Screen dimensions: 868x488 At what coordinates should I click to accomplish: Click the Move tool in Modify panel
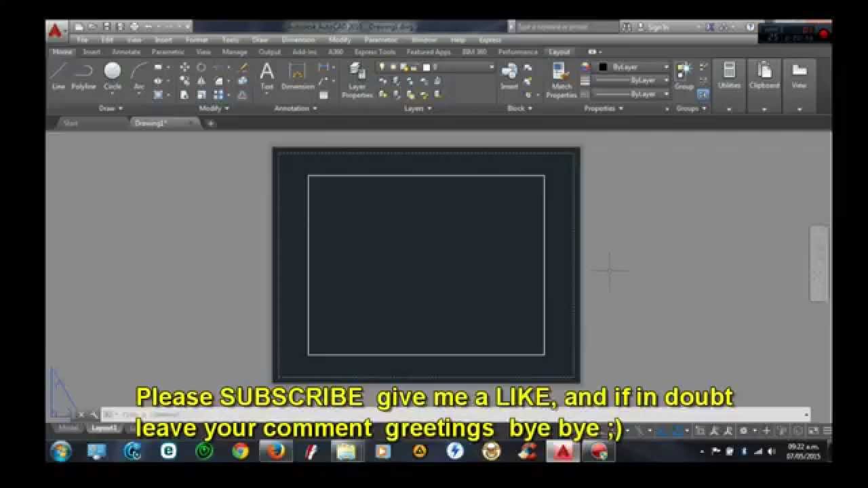[x=184, y=67]
